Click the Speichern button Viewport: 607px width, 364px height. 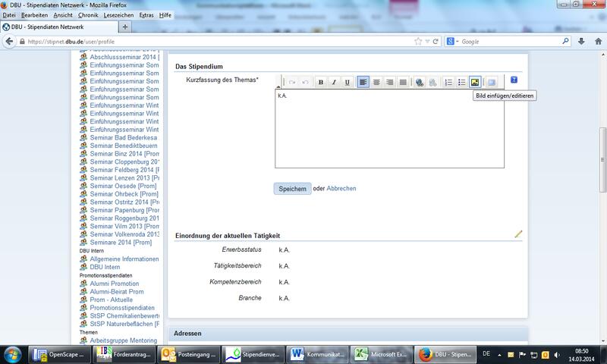(292, 189)
